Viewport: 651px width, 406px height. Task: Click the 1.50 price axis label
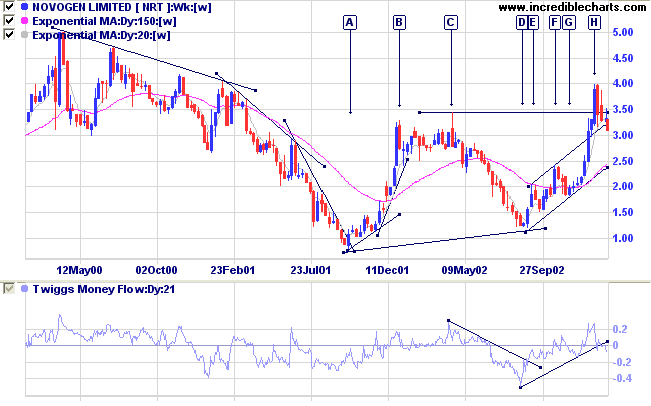[623, 212]
